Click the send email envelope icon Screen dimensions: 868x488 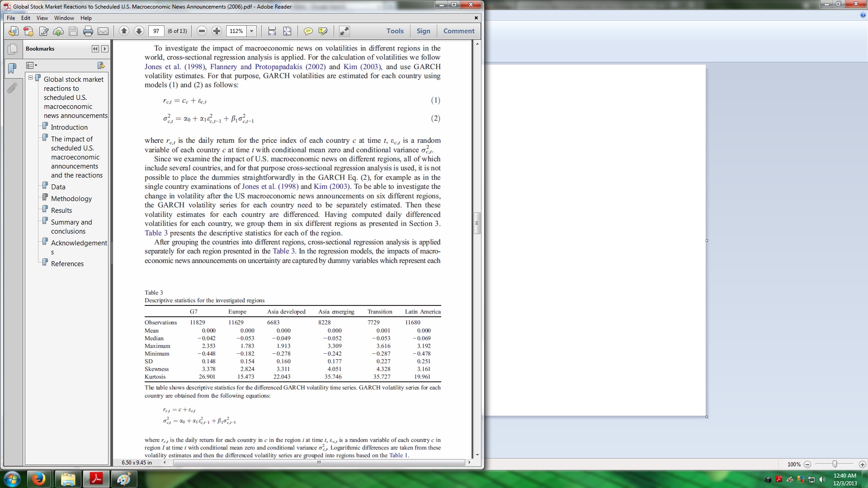pos(103,31)
